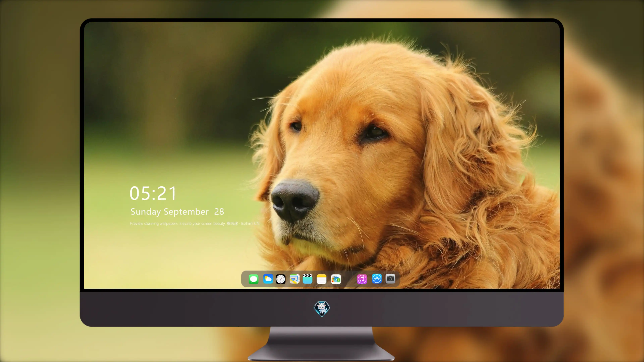Open the blue App Store icon
Screen dimensions: 644x362
pyautogui.click(x=377, y=279)
